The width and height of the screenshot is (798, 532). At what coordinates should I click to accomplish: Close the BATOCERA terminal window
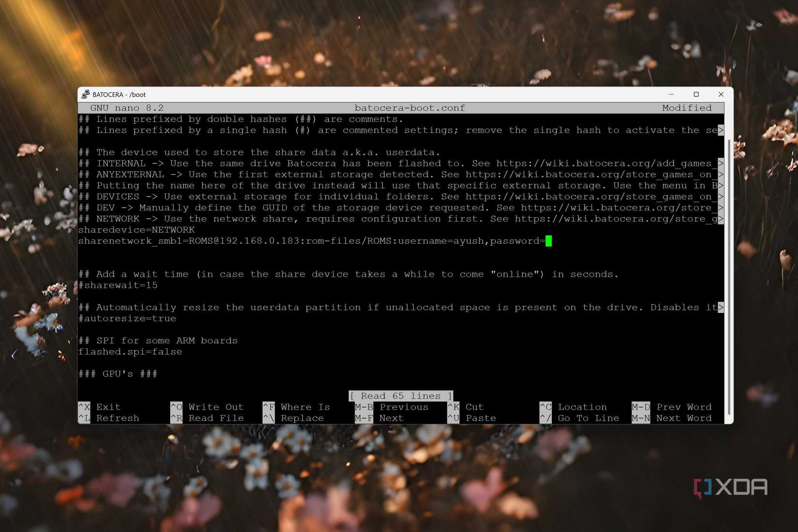[721, 94]
